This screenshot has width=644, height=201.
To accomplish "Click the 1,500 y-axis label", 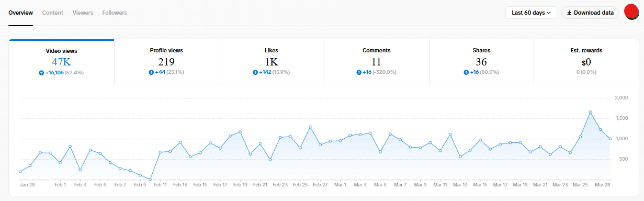I will point(621,118).
